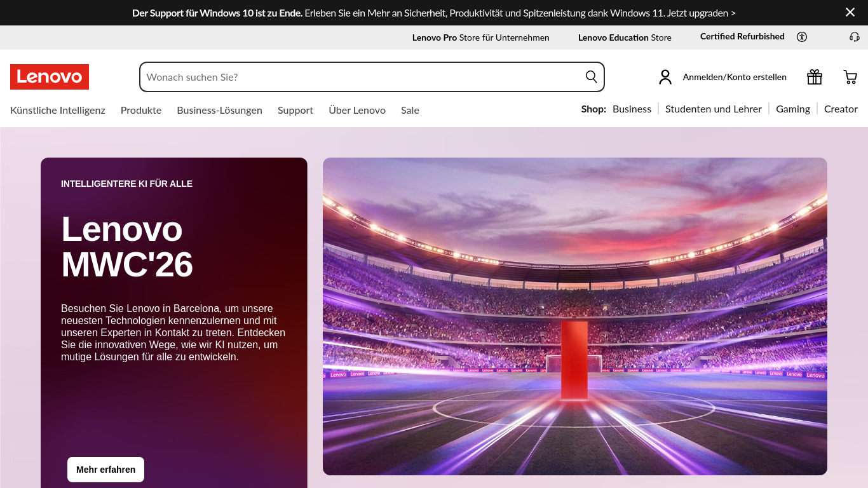Click 'Der Support für Windows 10 ist zu Ende.'
Image resolution: width=868 pixels, height=488 pixels.
[217, 13]
